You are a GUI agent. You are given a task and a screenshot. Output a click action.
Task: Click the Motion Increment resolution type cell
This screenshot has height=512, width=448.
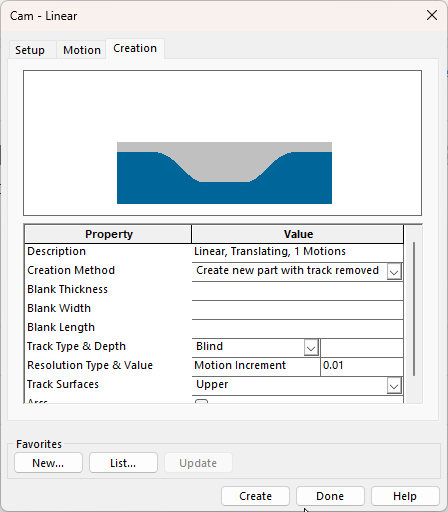point(256,367)
